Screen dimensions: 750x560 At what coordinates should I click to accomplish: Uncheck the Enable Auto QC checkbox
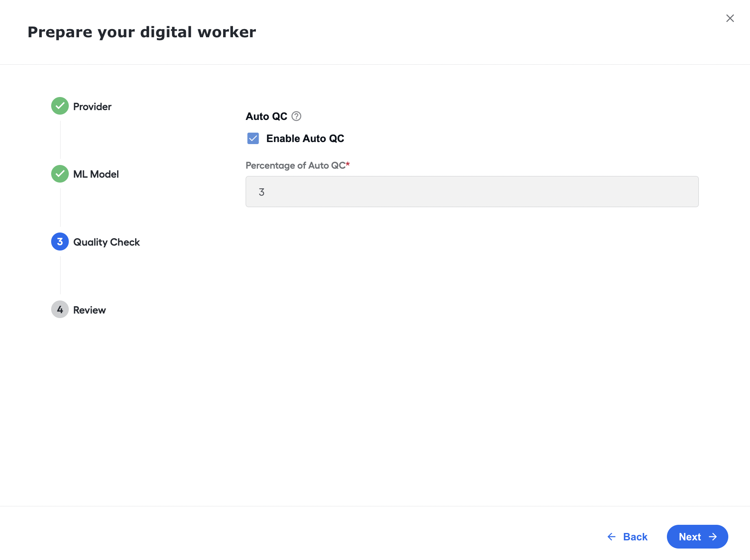(x=253, y=138)
